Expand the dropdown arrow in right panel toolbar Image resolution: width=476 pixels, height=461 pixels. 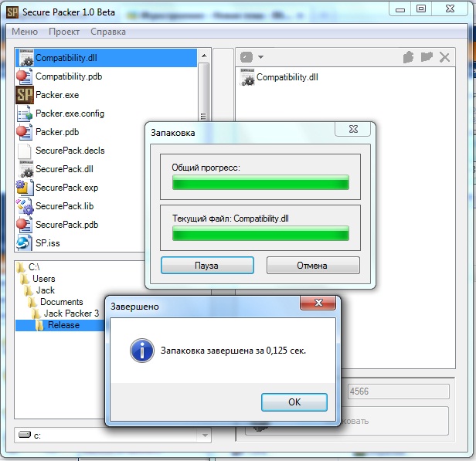point(260,57)
